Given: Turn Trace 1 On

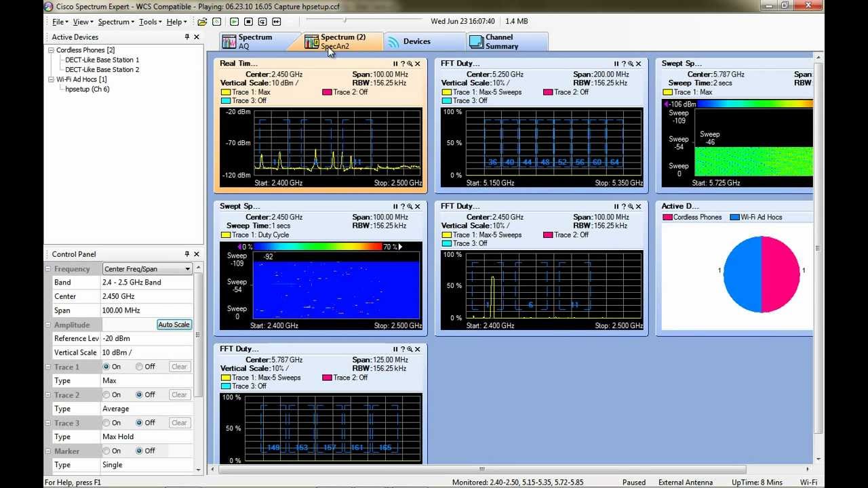Looking at the screenshot, I should pos(106,367).
